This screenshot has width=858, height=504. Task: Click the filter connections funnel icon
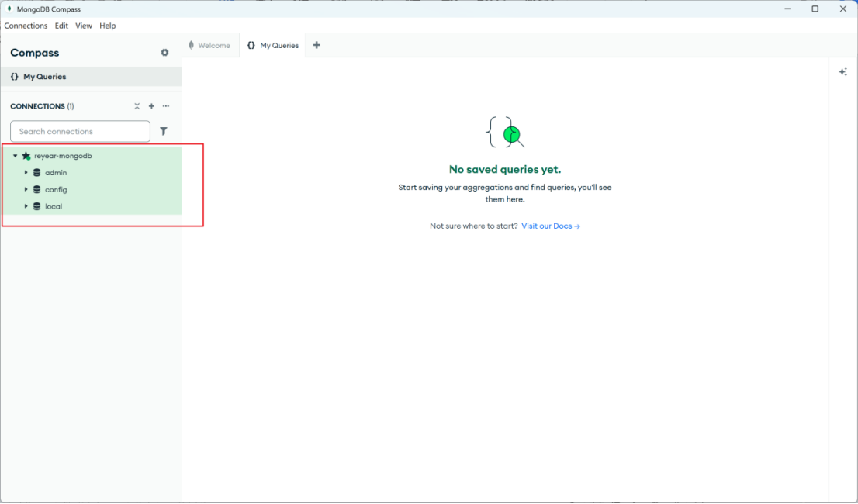pyautogui.click(x=163, y=131)
